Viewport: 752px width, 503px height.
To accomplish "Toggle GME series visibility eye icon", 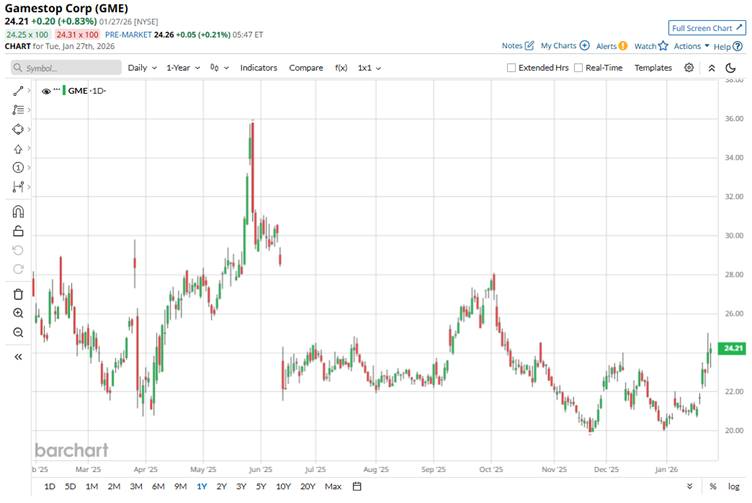I will click(46, 91).
